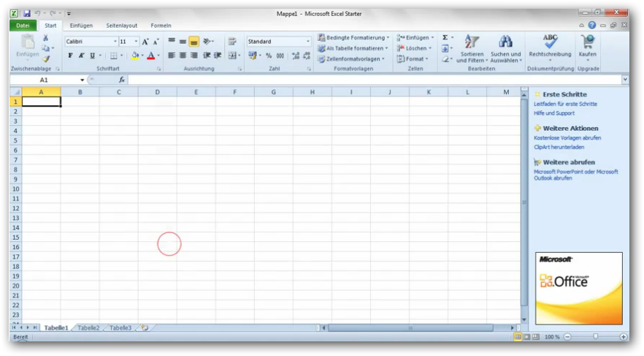Click the Cut scissors icon
644x356 pixels.
click(45, 38)
